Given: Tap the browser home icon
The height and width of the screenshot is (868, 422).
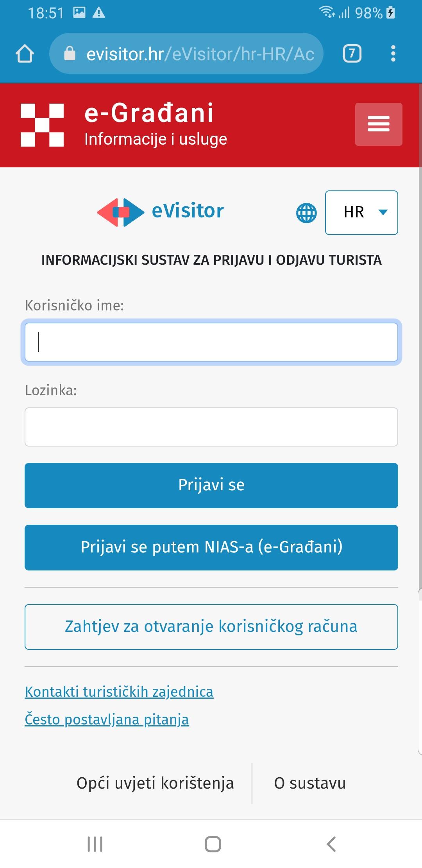Looking at the screenshot, I should coord(25,54).
